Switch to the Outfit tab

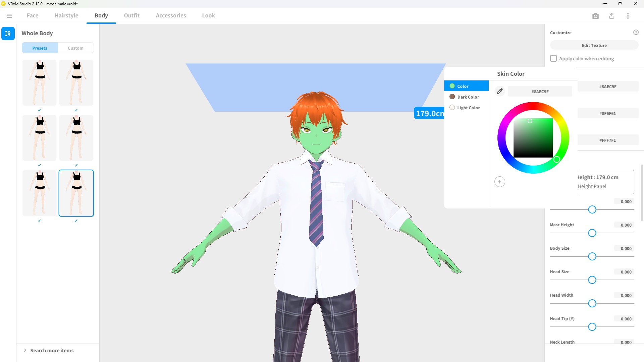coord(131,15)
